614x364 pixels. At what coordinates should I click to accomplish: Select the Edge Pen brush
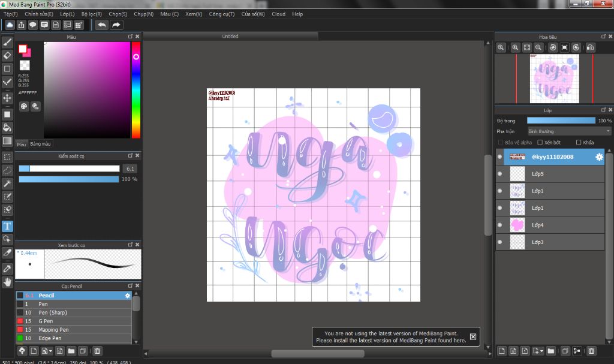[74, 338]
